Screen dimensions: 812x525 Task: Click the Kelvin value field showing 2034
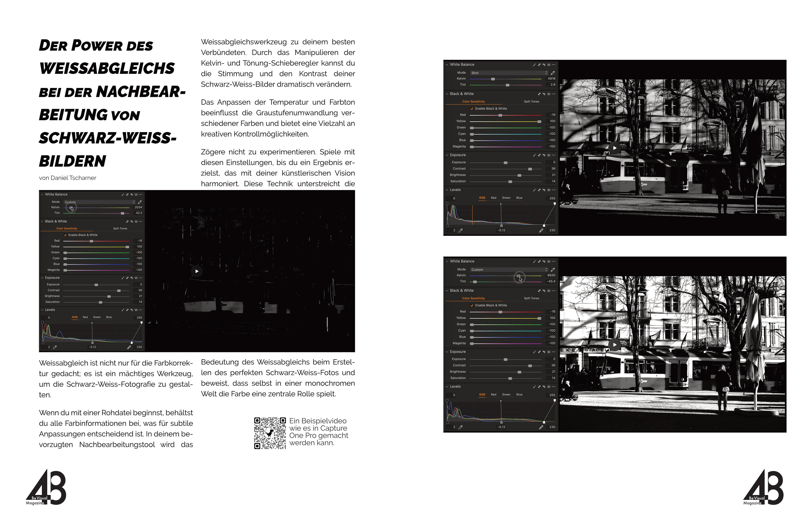point(138,207)
